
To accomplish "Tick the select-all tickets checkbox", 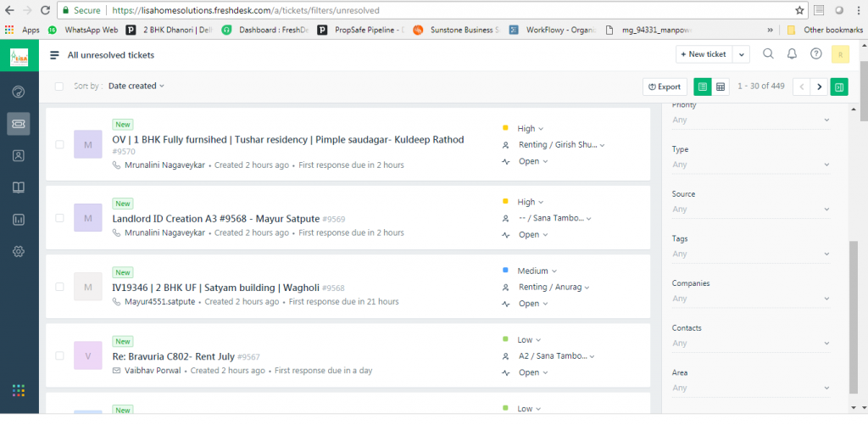I will [x=59, y=86].
